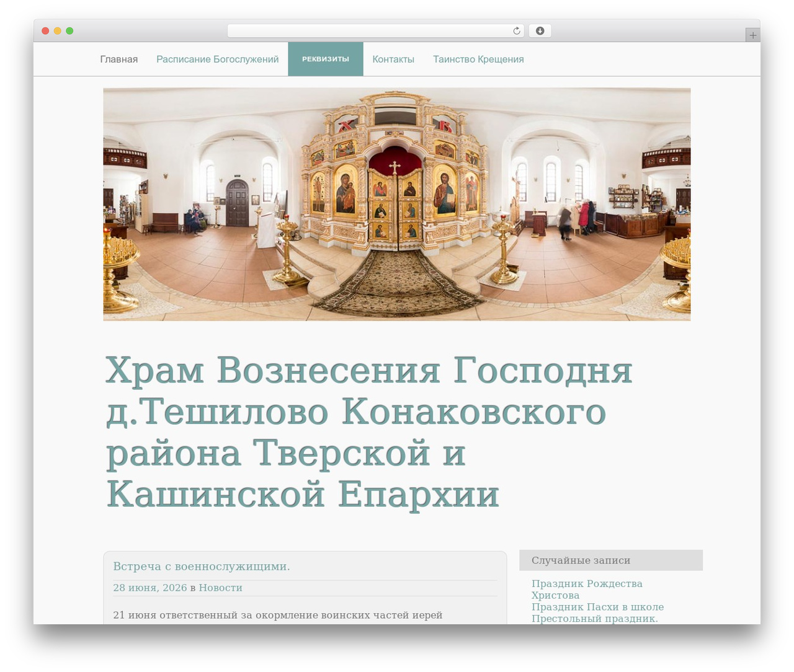This screenshot has height=672, width=794.
Task: Click the Случайные записи heading
Action: click(x=611, y=560)
